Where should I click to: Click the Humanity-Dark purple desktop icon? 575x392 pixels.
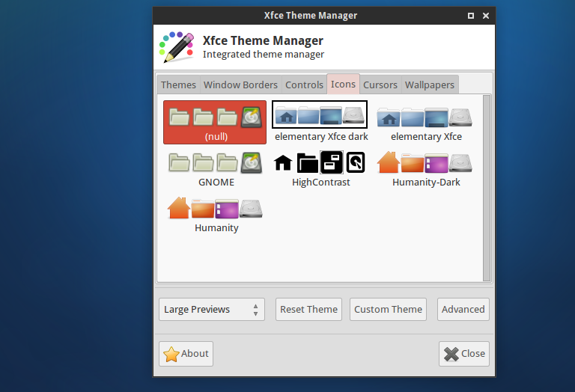point(436,163)
